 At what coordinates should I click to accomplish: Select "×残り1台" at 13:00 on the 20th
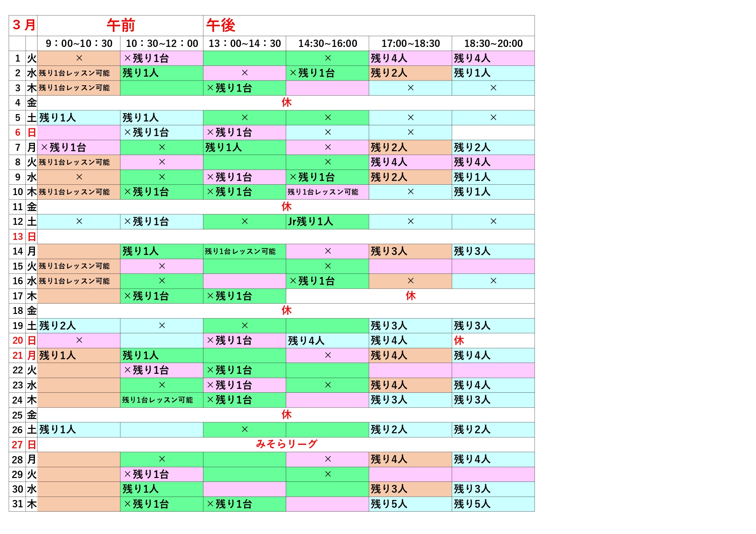pyautogui.click(x=229, y=341)
